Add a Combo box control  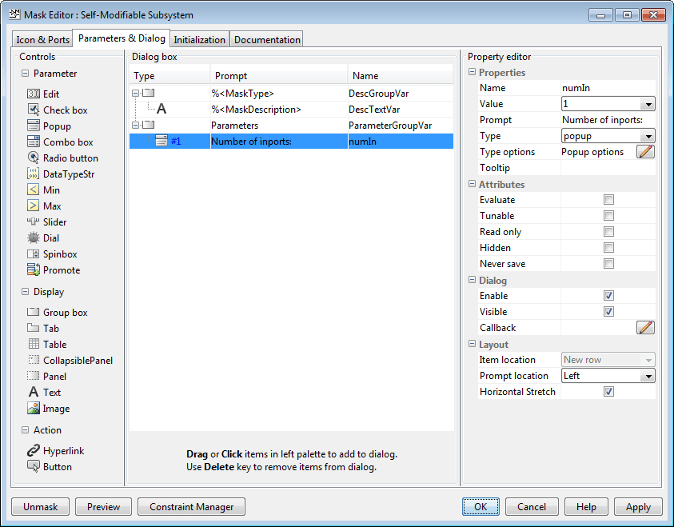(x=60, y=142)
